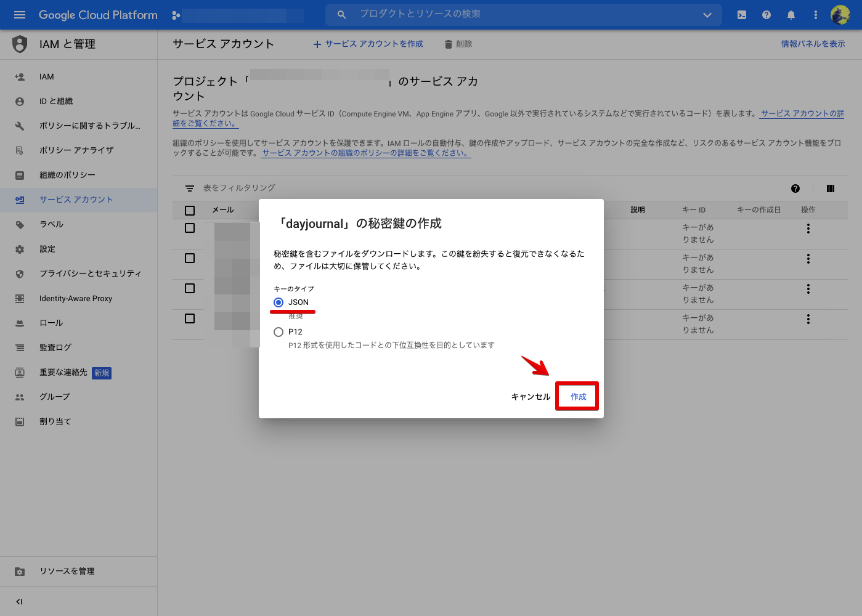Image resolution: width=862 pixels, height=616 pixels.
Task: Check the second service account row checkbox
Action: click(x=190, y=258)
